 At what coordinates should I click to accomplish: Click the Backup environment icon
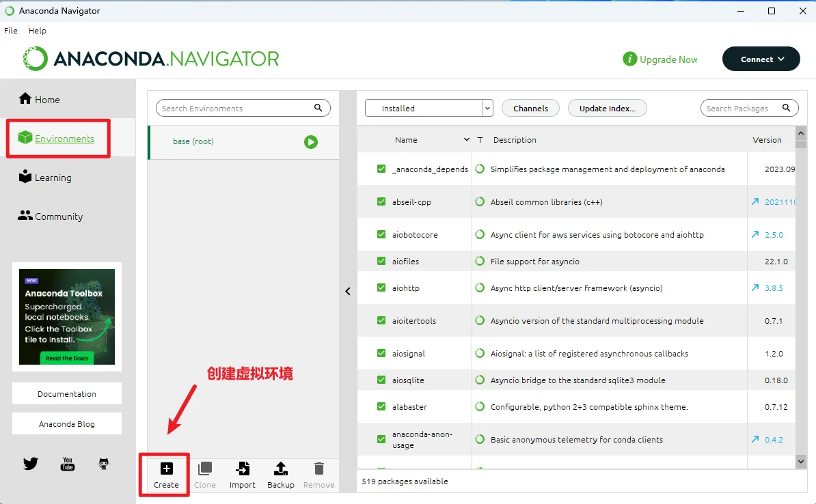pyautogui.click(x=280, y=468)
